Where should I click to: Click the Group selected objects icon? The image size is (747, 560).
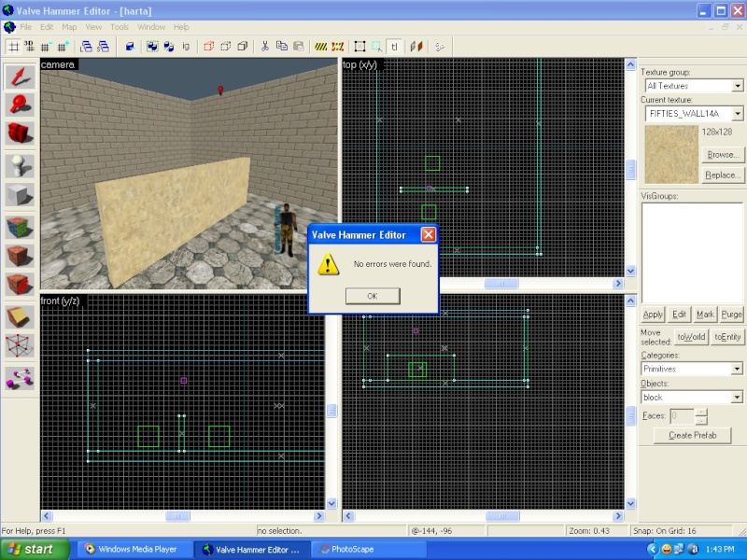point(152,47)
